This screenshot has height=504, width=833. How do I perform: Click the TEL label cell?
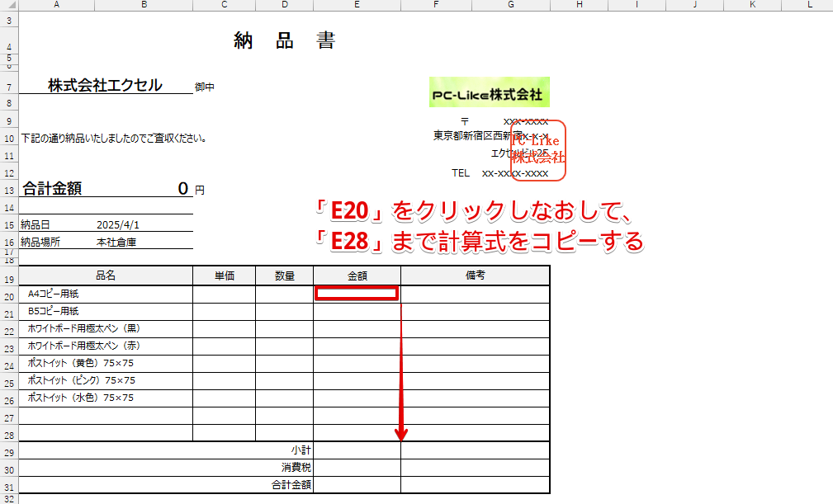(x=461, y=173)
